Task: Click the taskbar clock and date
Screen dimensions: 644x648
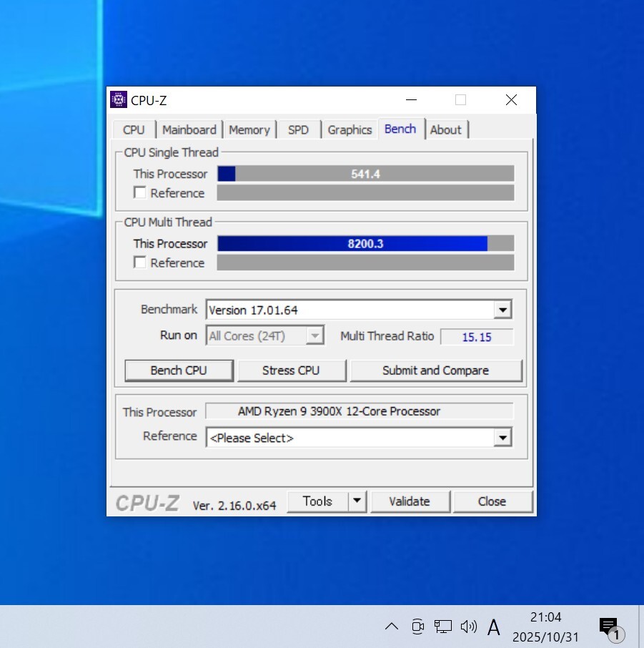Action: pos(545,627)
